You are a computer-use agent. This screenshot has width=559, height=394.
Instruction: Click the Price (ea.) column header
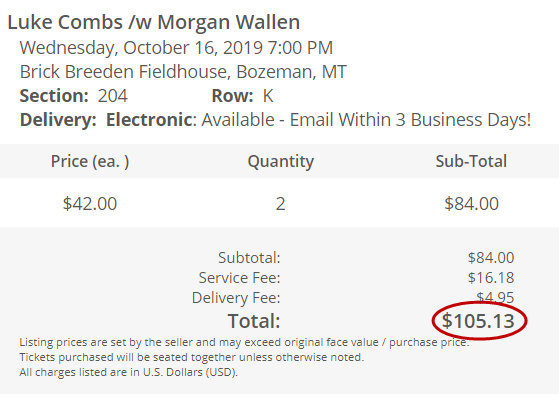click(x=90, y=161)
